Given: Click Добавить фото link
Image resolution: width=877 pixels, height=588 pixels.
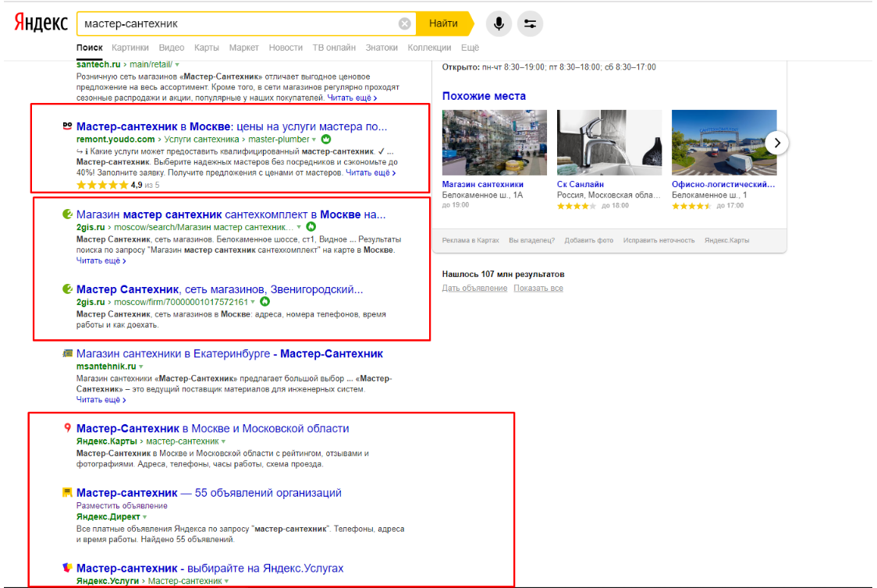Looking at the screenshot, I should tap(588, 240).
